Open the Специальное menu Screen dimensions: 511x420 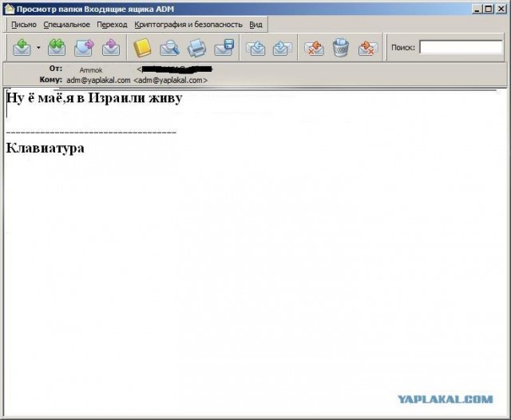[x=67, y=25]
